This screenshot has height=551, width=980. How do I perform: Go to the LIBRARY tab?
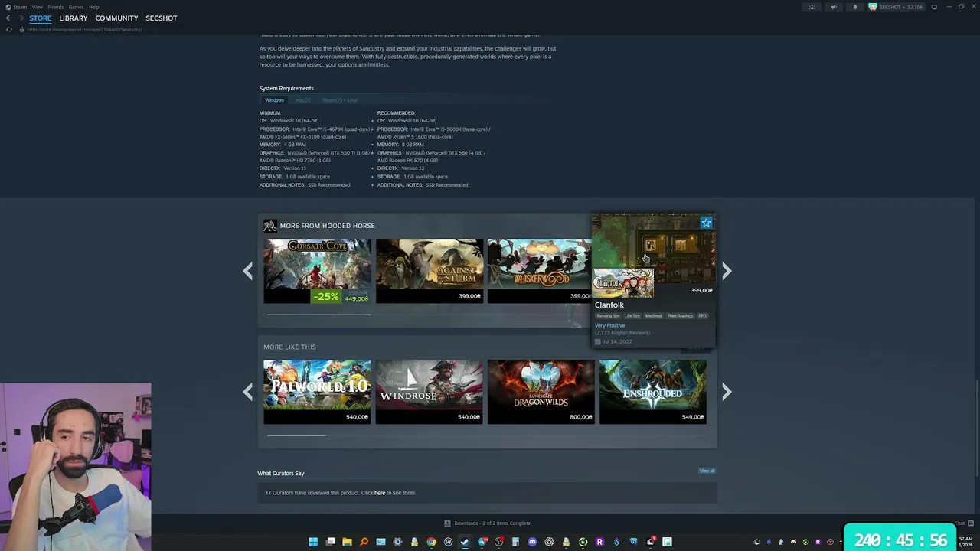click(x=73, y=18)
